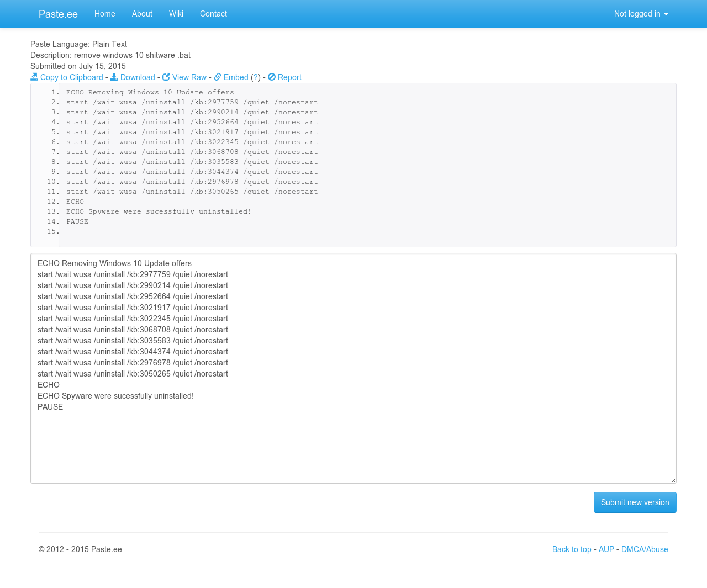The width and height of the screenshot is (707, 588).
Task: Go to the Paste.ee brand logo link
Action: [58, 14]
